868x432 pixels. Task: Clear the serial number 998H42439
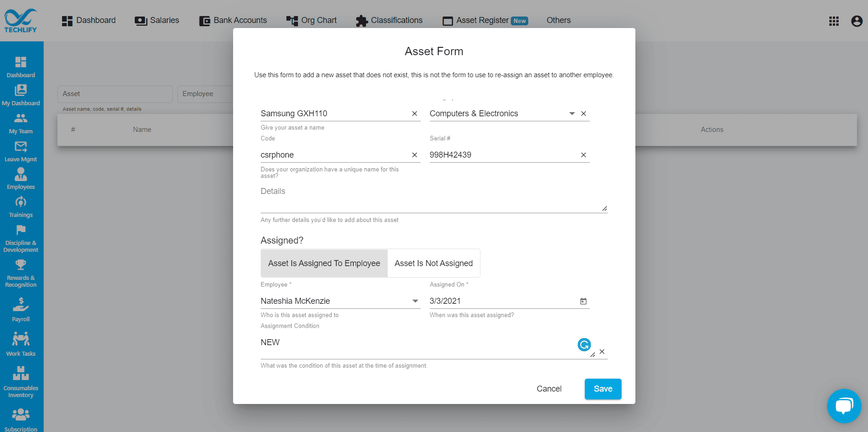[583, 155]
